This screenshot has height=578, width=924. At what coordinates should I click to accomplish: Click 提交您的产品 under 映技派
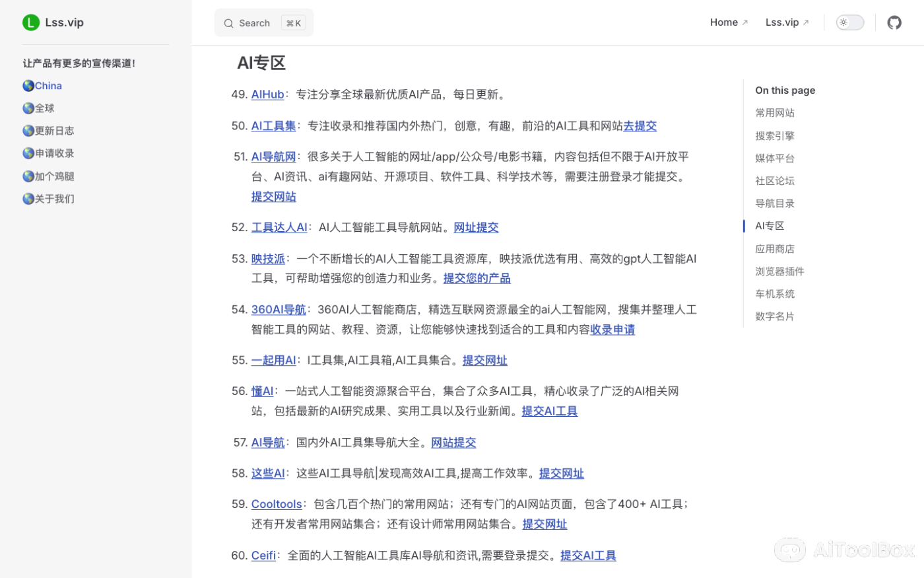click(x=477, y=277)
